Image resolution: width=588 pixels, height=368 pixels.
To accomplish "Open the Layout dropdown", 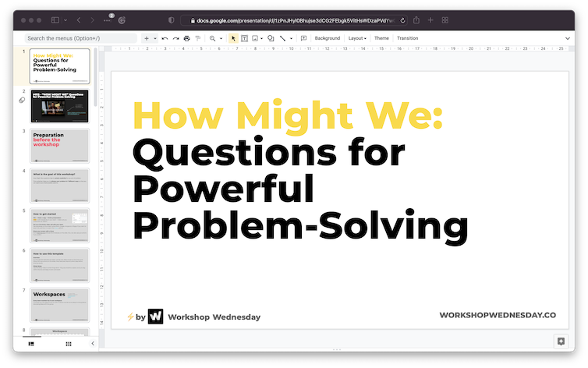I will click(x=357, y=38).
